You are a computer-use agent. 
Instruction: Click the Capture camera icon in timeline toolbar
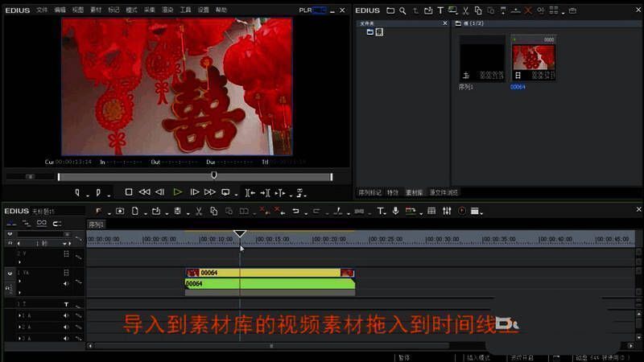pyautogui.click(x=120, y=211)
